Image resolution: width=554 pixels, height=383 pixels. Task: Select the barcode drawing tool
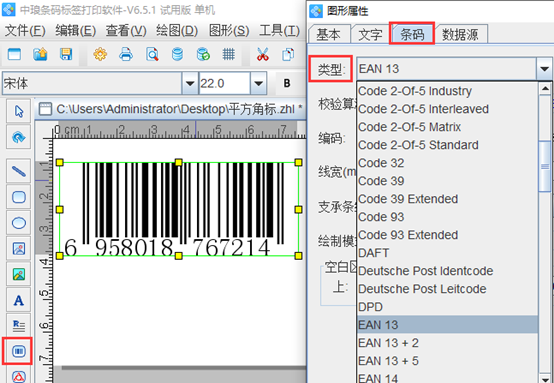click(18, 351)
